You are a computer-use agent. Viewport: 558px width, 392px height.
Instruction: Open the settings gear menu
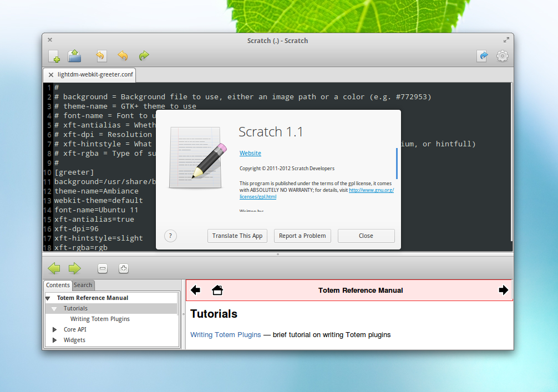502,56
